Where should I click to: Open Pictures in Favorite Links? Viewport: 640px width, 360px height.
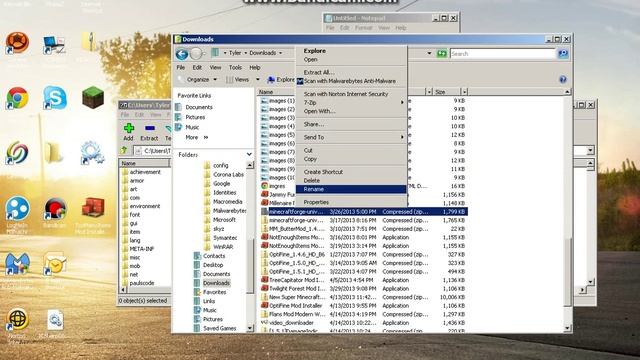[x=195, y=117]
